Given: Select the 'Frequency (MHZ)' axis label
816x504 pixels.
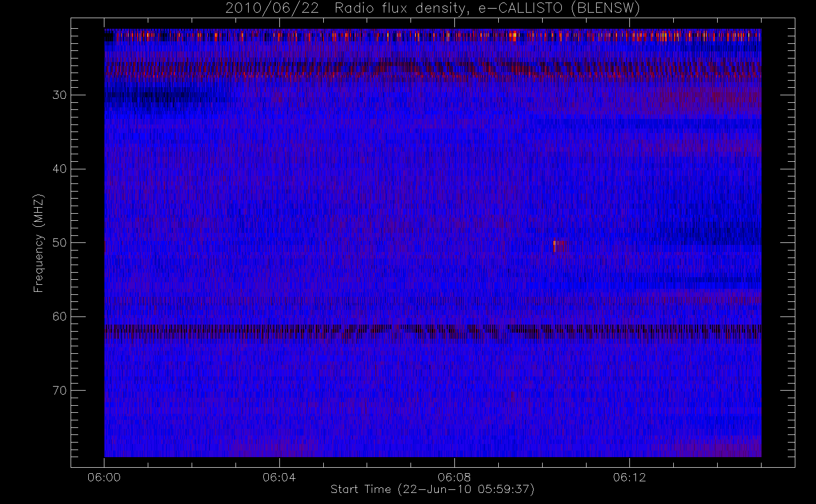Looking at the screenshot, I should (38, 243).
